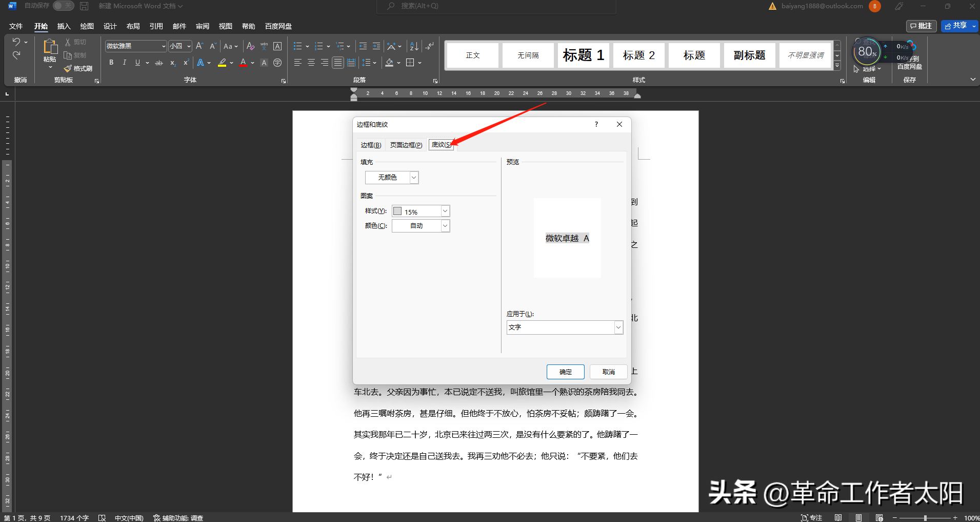980x522 pixels.
Task: Click the OK (确定) button
Action: pos(565,372)
